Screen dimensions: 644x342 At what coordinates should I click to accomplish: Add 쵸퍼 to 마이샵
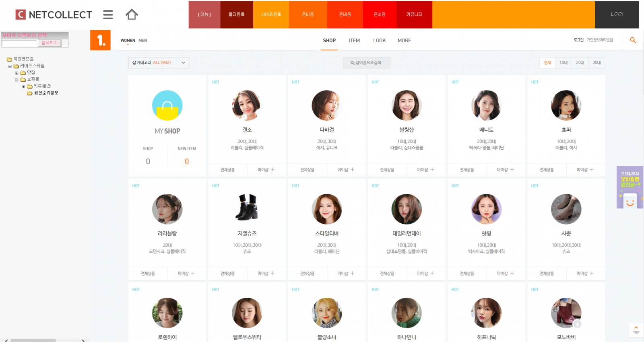click(585, 170)
